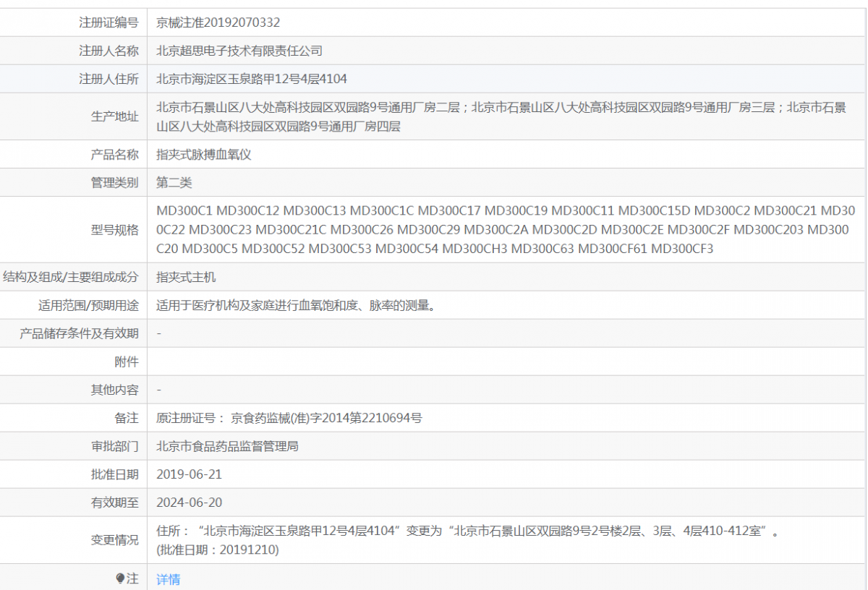The image size is (868, 590).
Task: Click the 变更情况 label cell
Action: pos(73,540)
